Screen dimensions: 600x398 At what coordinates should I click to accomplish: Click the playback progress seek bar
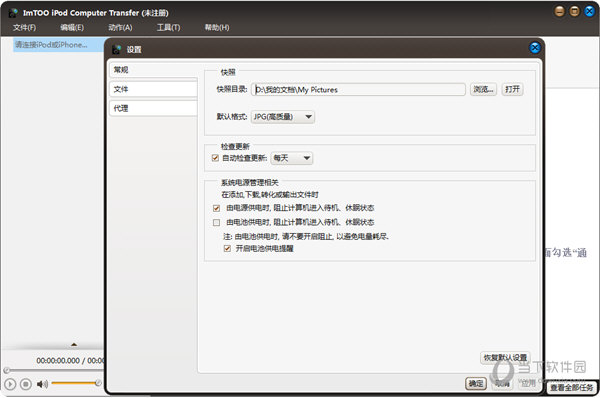(x=54, y=370)
